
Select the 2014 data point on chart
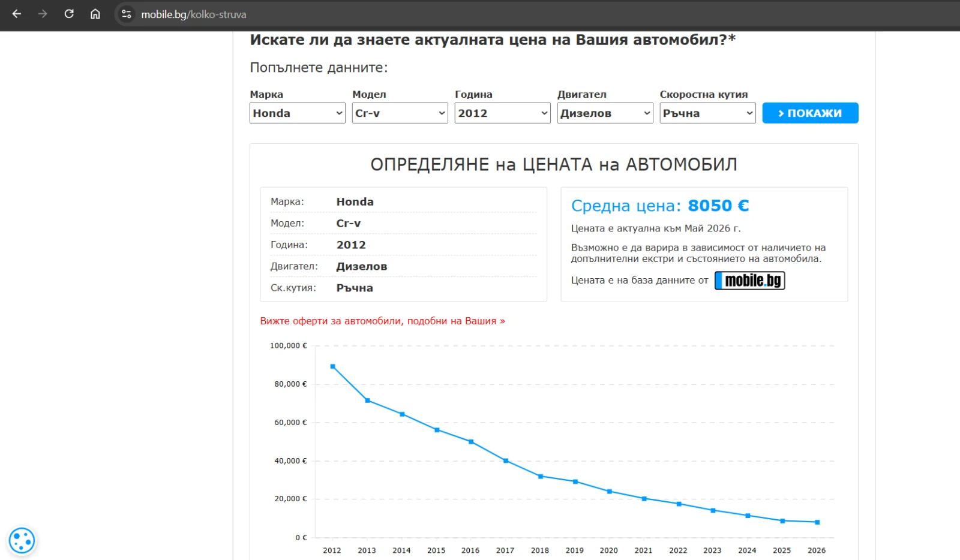click(x=402, y=414)
